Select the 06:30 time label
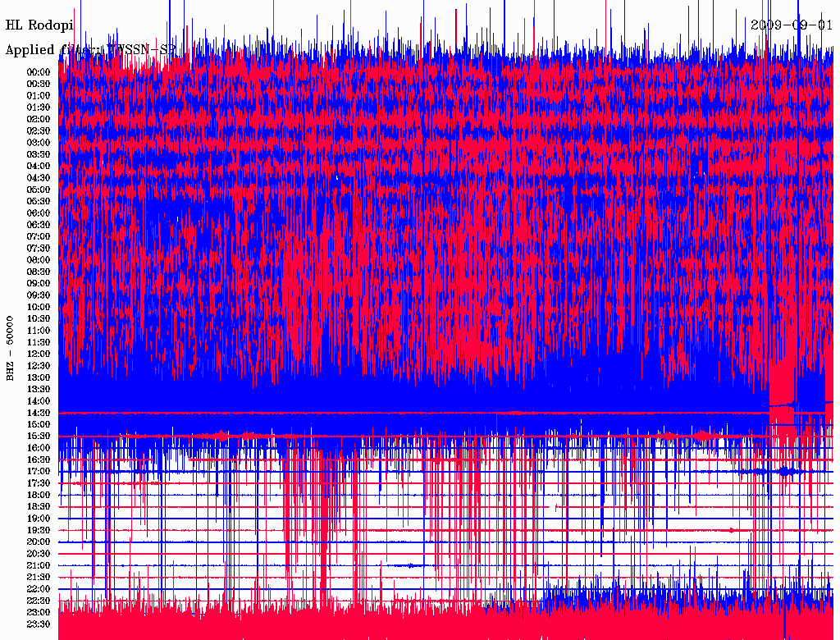Image resolution: width=840 pixels, height=640 pixels. point(39,225)
